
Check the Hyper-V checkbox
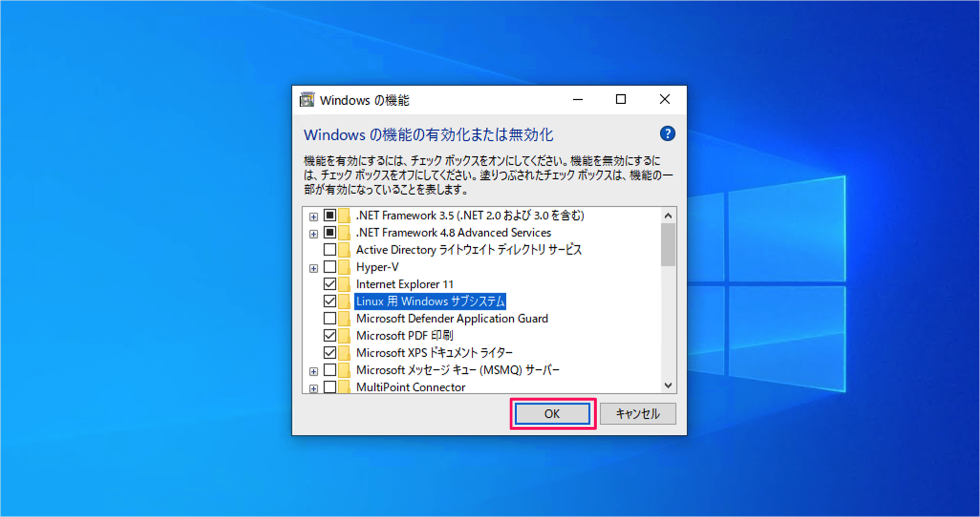[330, 267]
